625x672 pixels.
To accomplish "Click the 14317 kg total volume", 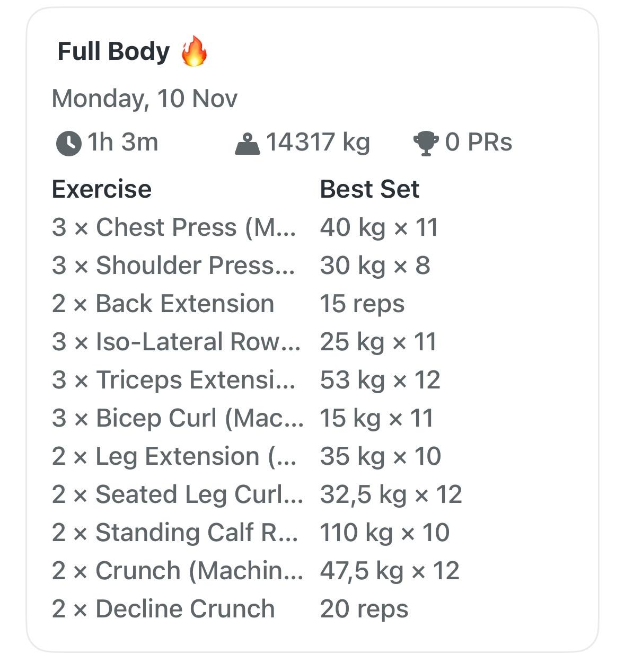I will click(318, 143).
